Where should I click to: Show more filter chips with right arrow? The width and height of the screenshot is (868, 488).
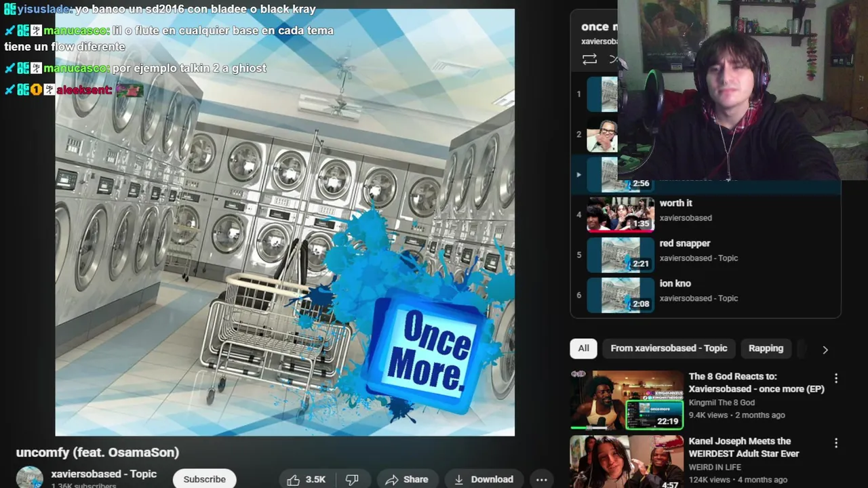coord(825,350)
